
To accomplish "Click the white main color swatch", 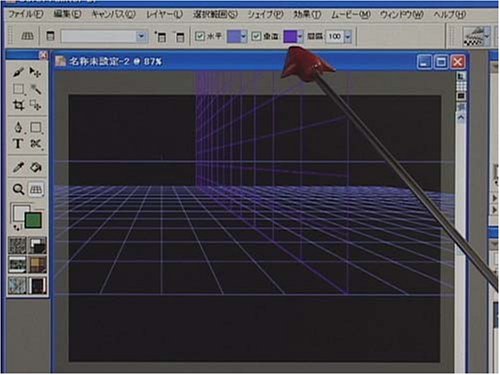I will [x=18, y=212].
